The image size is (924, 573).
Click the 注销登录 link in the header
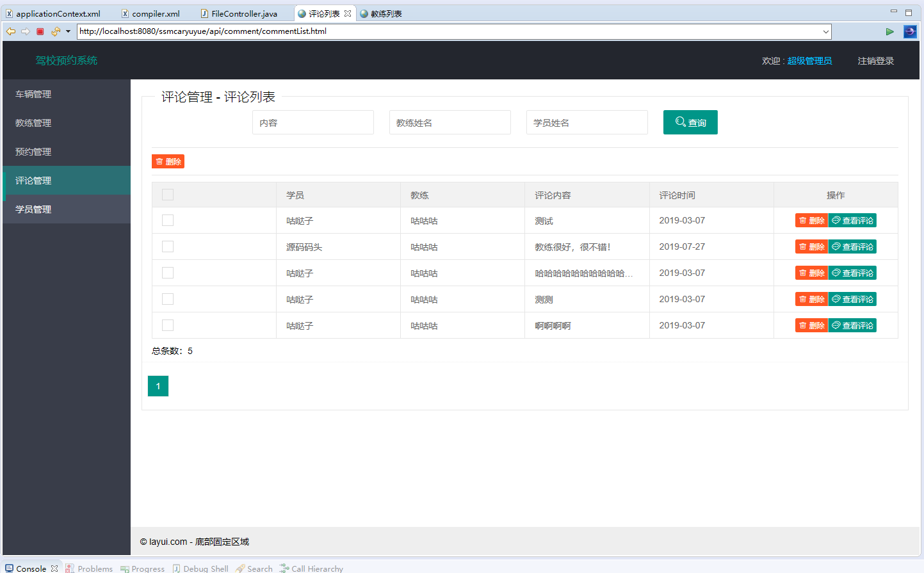click(875, 60)
